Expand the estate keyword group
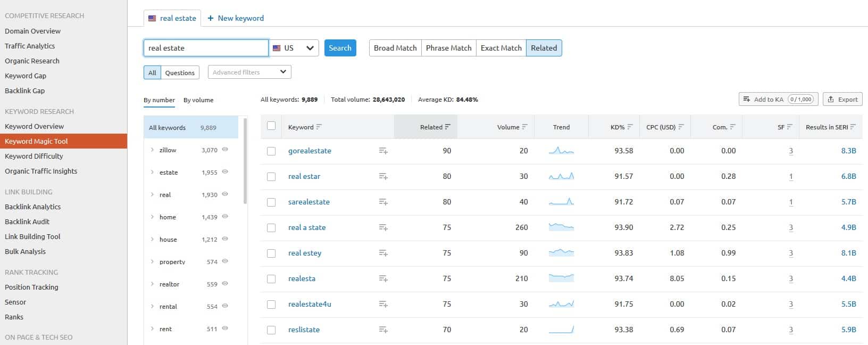 coord(152,172)
